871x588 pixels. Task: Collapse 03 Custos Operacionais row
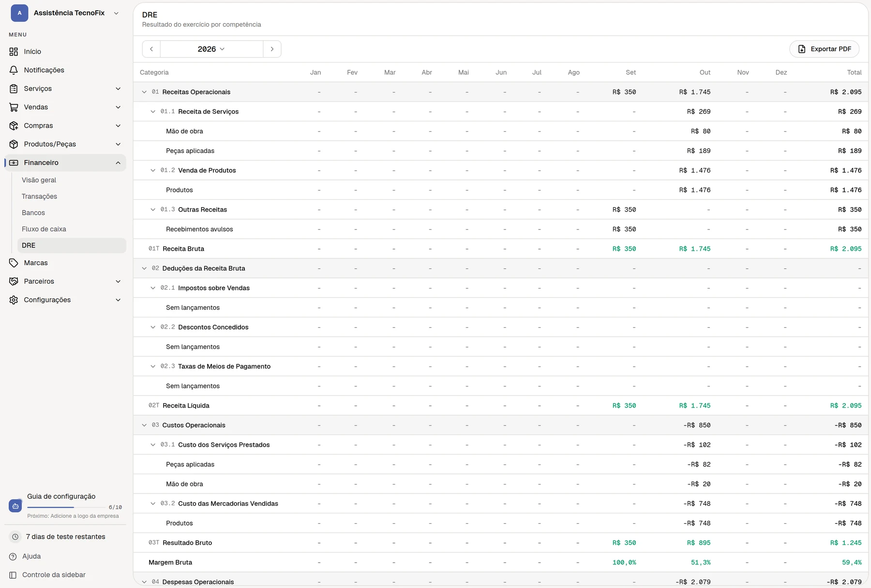point(144,425)
